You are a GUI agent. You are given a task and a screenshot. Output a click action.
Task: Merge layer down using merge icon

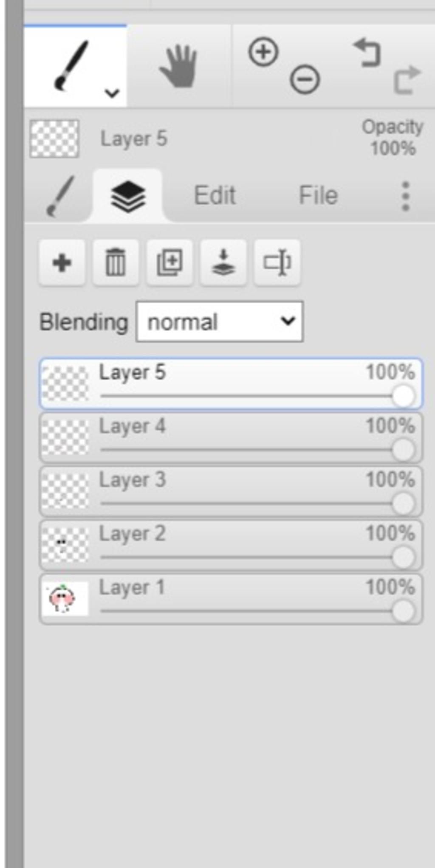[223, 262]
